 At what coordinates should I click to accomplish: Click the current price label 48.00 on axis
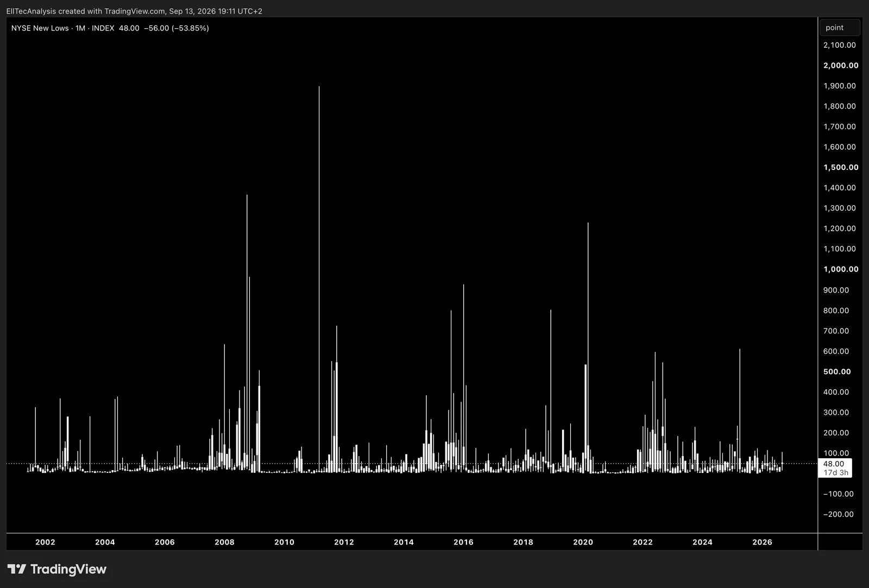(x=834, y=464)
